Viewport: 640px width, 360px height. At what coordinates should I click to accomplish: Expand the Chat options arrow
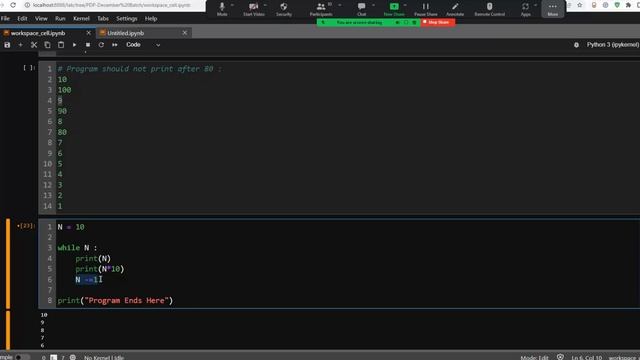[373, 5]
